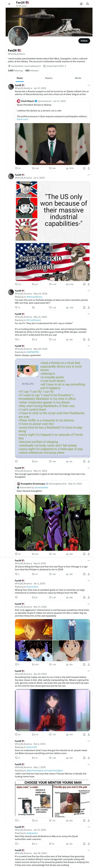Screen dimensions: 98x868
Task: Share the Evangelion technical design post
Action: [x=89, y=554]
